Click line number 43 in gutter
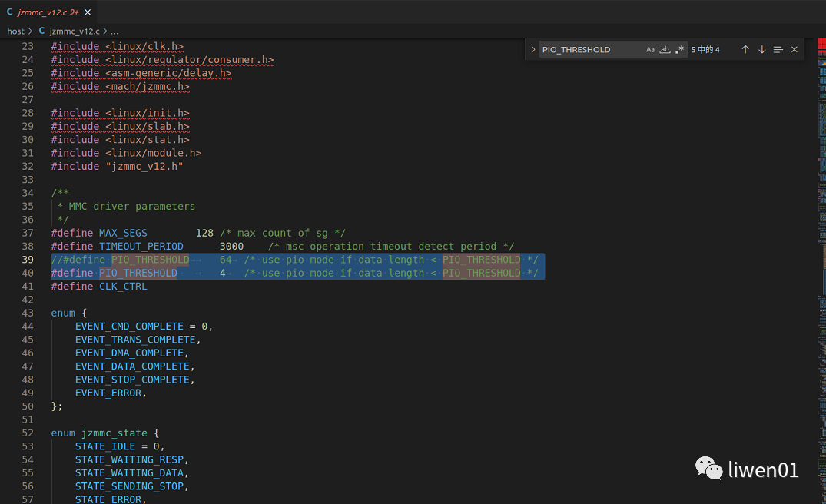Screen dimensions: 826x504 point(27,313)
